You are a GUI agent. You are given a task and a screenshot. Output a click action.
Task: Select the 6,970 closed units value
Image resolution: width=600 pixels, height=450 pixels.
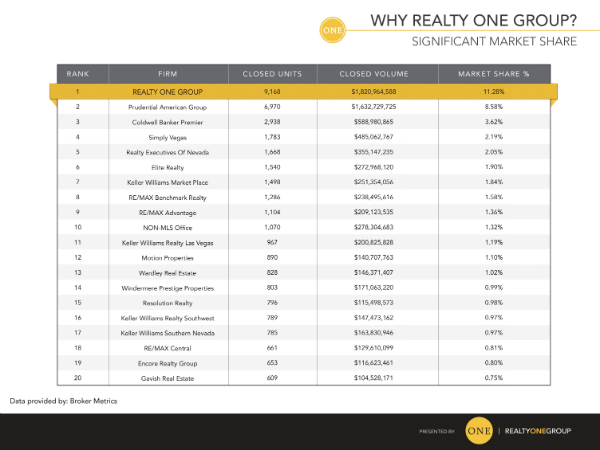(272, 107)
